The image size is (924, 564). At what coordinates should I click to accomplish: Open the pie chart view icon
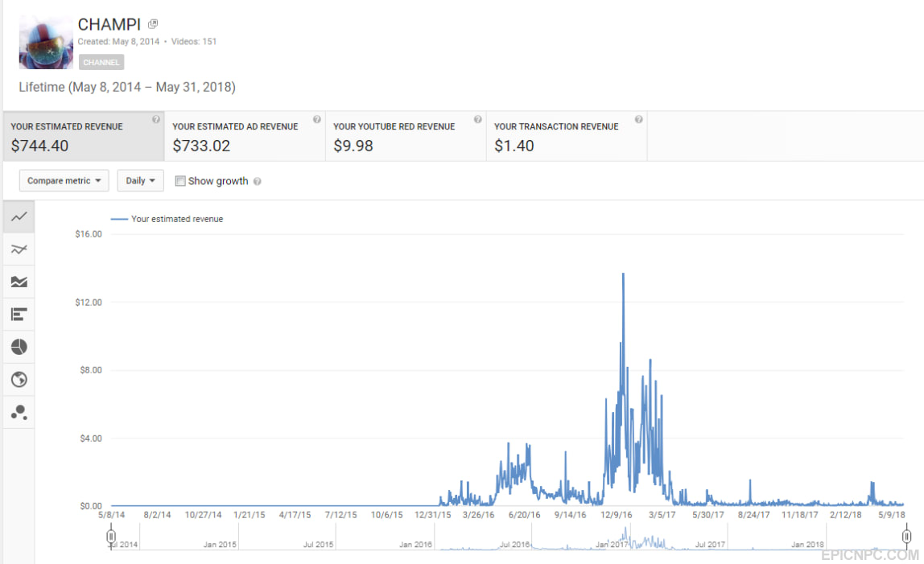click(x=19, y=347)
